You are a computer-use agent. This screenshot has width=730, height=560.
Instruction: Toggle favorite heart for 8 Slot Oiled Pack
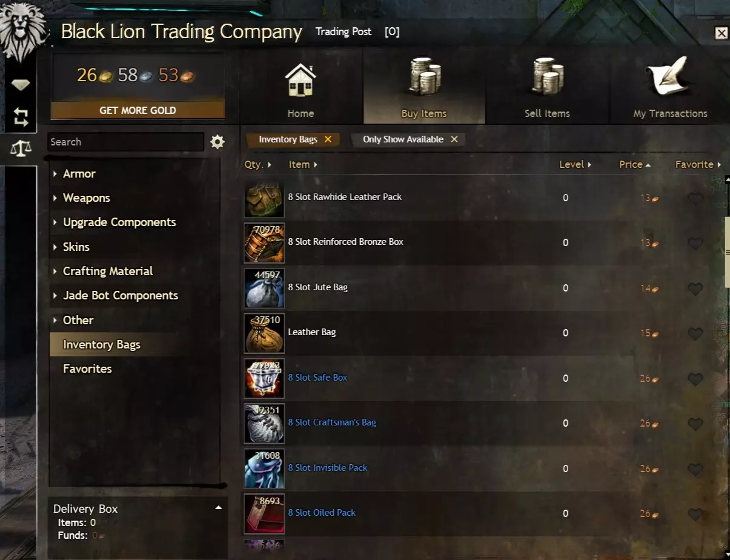[x=695, y=514]
